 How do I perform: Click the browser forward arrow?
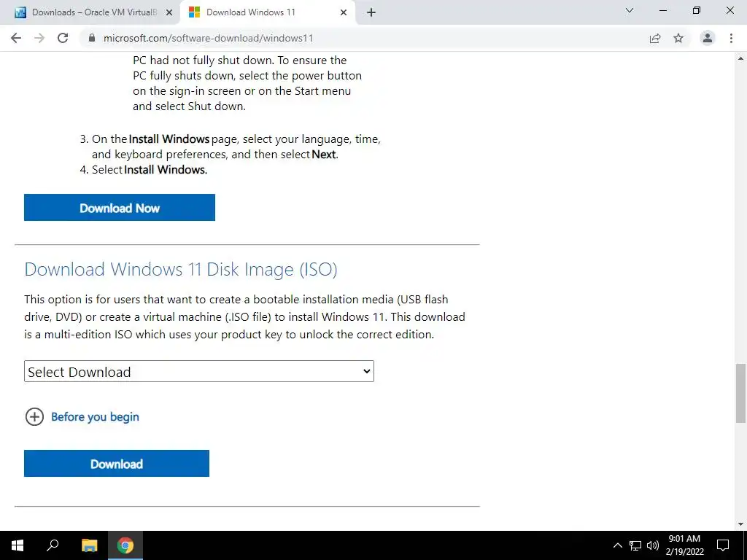pos(39,38)
